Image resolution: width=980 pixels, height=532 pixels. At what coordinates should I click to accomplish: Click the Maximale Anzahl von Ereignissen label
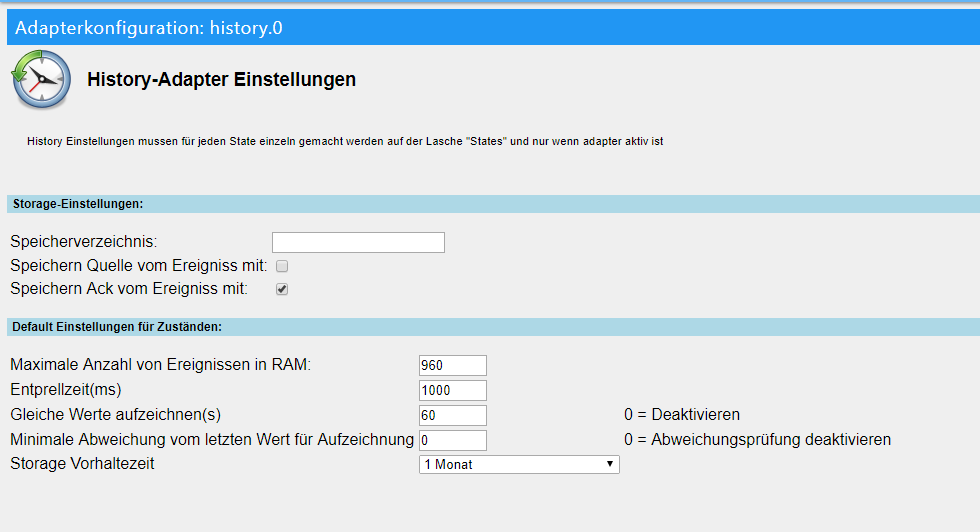(x=160, y=365)
